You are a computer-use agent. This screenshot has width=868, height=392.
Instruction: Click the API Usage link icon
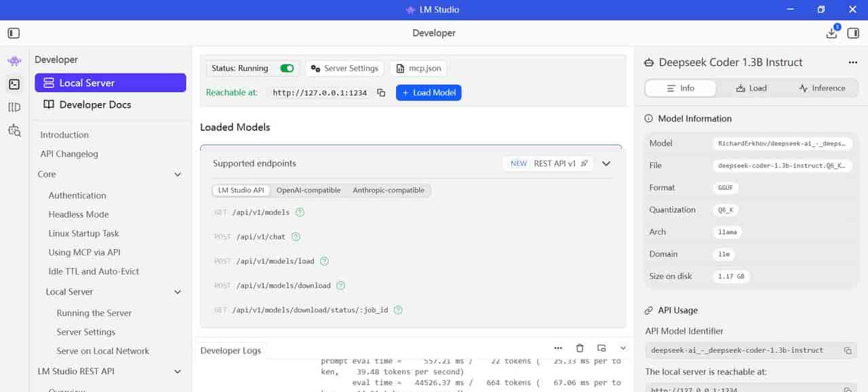[x=648, y=311]
